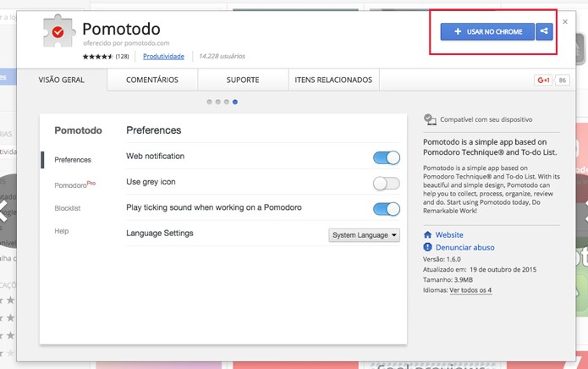This screenshot has width=588, height=369.
Task: Click the Denunciar abuso warning icon
Action: 427,247
